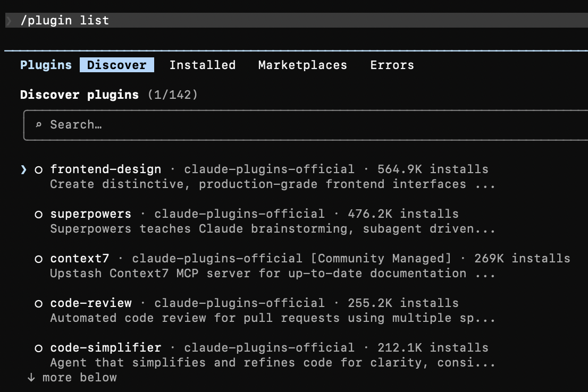This screenshot has width=588, height=392.
Task: Click the 'more below' text
Action: pos(80,377)
